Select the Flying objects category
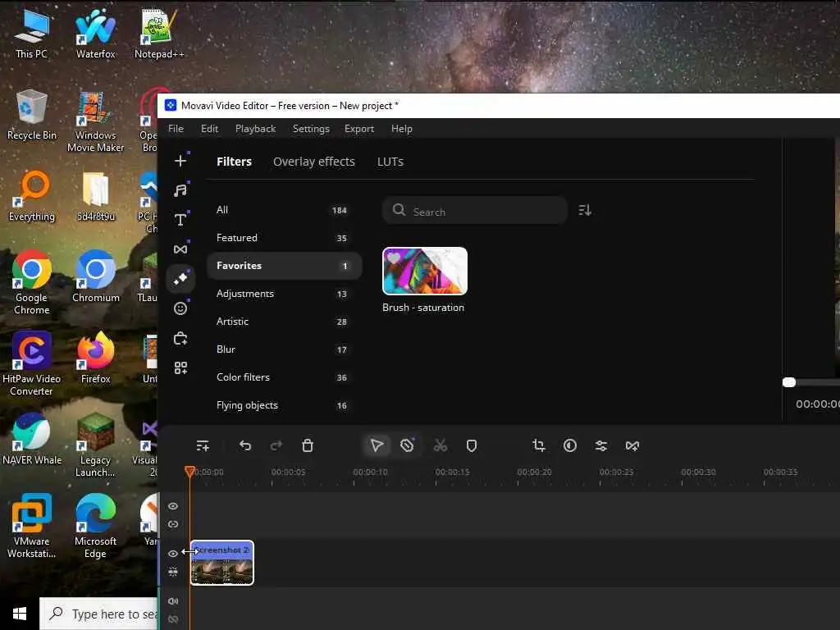 coord(284,405)
